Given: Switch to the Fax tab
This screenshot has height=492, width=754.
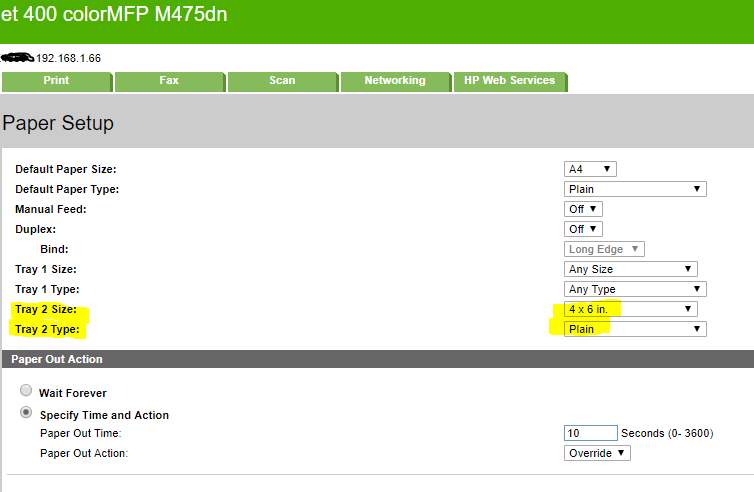Looking at the screenshot, I should pyautogui.click(x=169, y=81).
